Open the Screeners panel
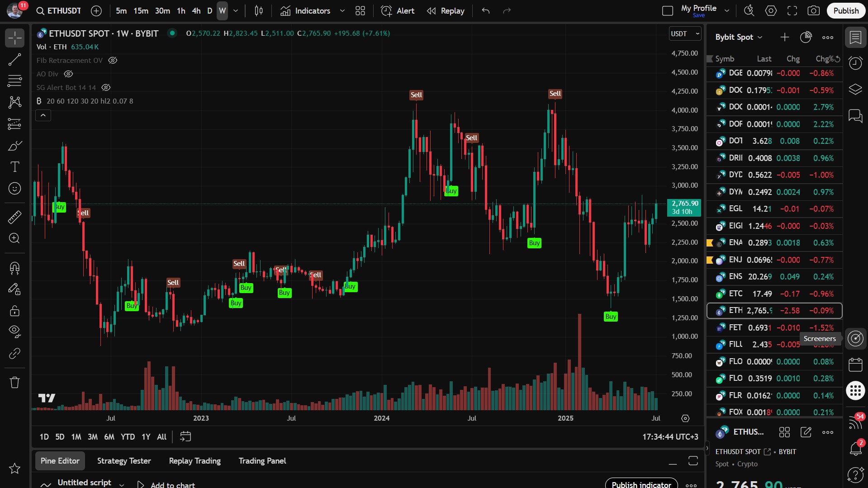This screenshot has height=488, width=868. pyautogui.click(x=855, y=338)
